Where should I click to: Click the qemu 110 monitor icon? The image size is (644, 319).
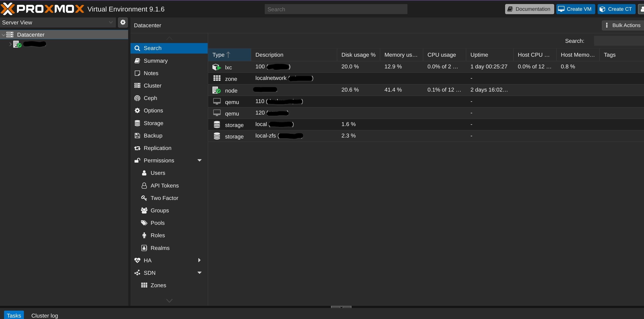point(217,101)
